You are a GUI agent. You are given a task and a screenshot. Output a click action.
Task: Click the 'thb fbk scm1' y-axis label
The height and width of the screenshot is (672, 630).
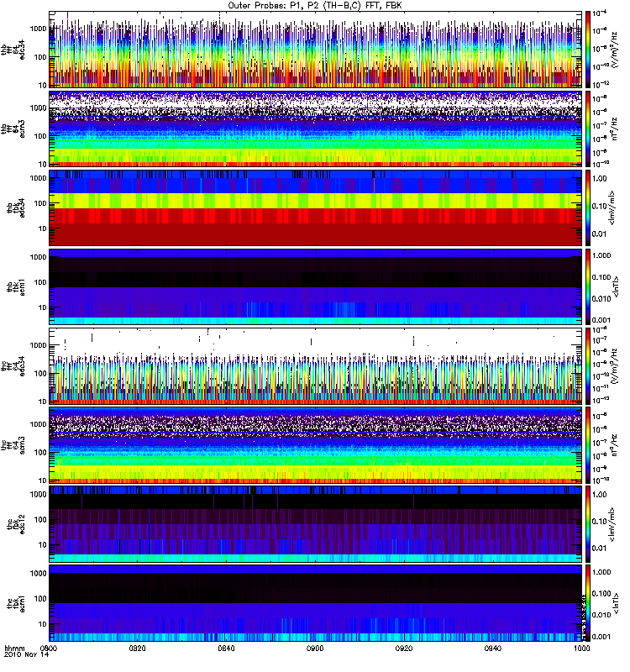(15, 286)
